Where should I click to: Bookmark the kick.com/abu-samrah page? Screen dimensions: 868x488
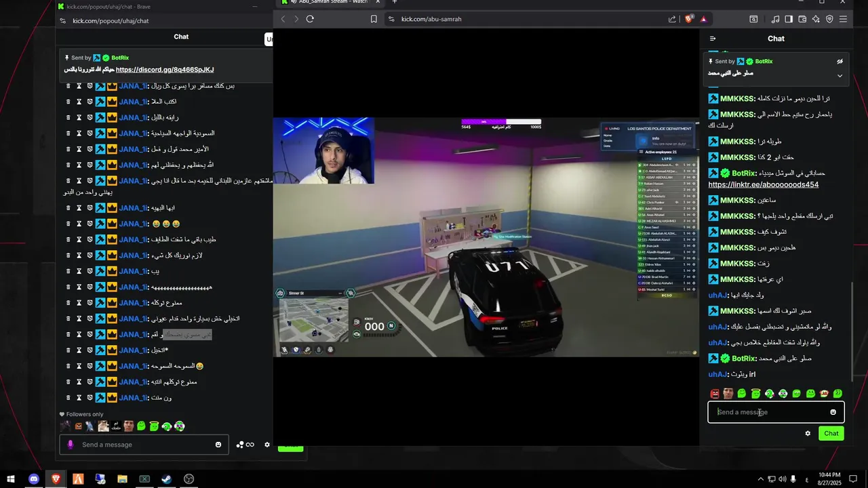[374, 19]
